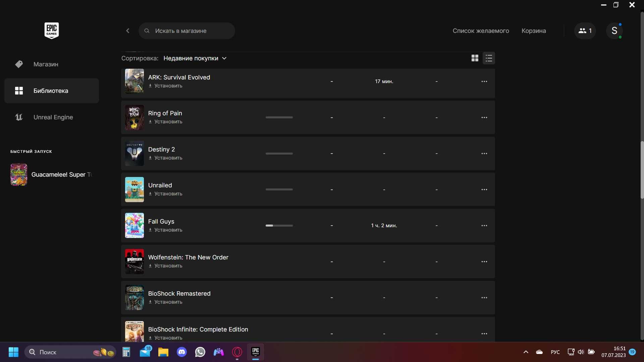644x362 pixels.
Task: Switch library to grid view
Action: pyautogui.click(x=475, y=58)
